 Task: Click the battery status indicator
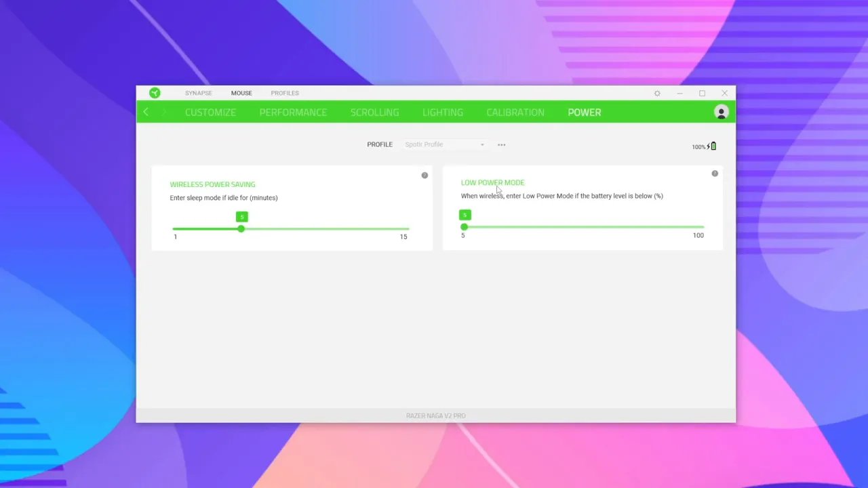[704, 146]
